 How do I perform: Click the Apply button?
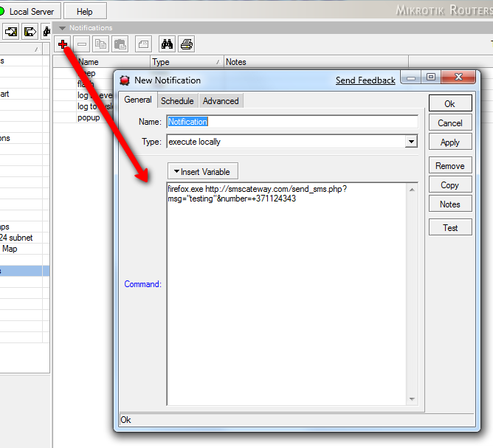pos(450,142)
